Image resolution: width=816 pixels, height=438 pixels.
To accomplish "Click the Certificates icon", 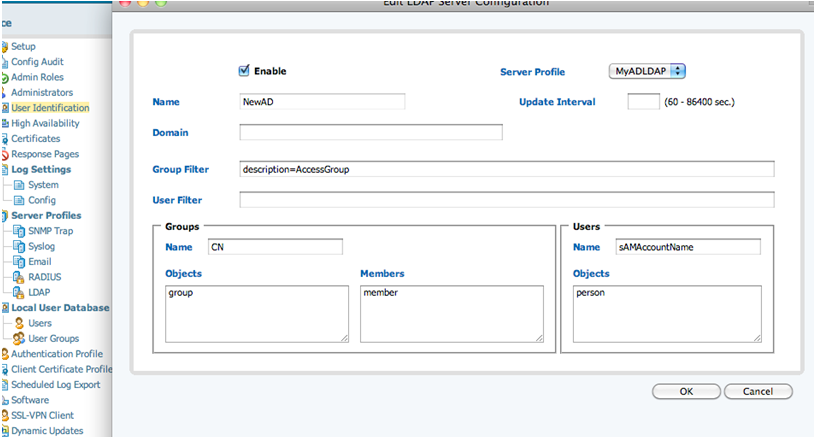I will 5,139.
